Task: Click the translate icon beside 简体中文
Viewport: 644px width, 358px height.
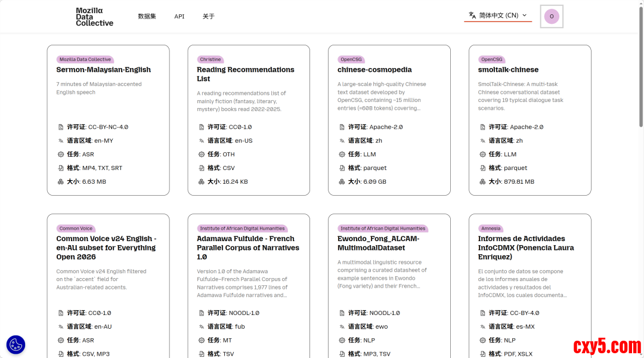Action: [x=472, y=16]
